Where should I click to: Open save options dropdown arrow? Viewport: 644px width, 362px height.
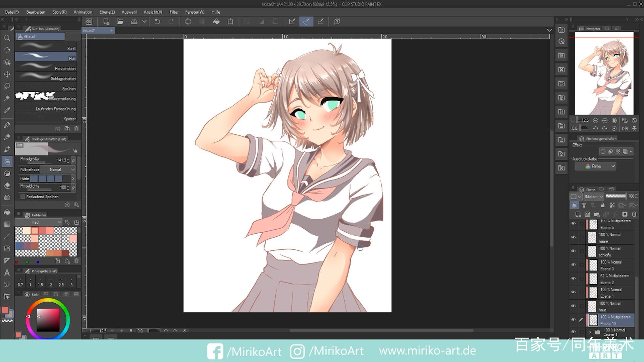click(144, 21)
